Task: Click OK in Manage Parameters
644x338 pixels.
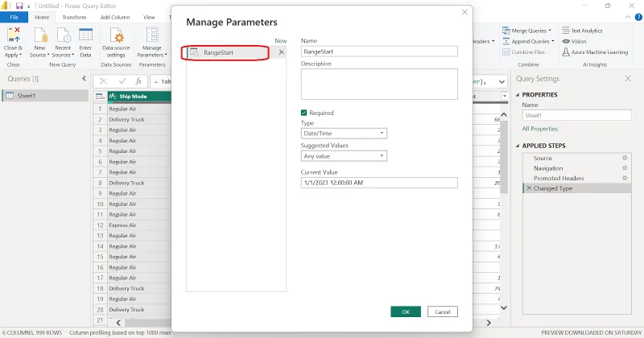Action: click(406, 311)
